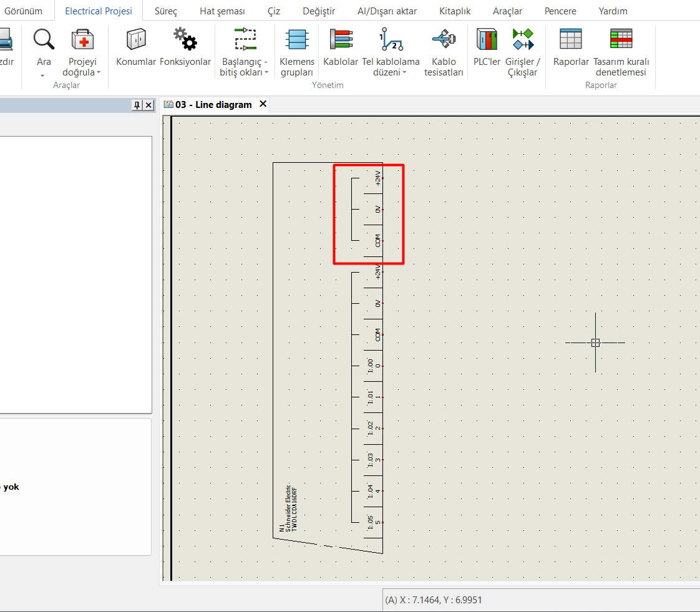Click the I:05 input terminal label
This screenshot has height=612, width=700.
(x=370, y=522)
